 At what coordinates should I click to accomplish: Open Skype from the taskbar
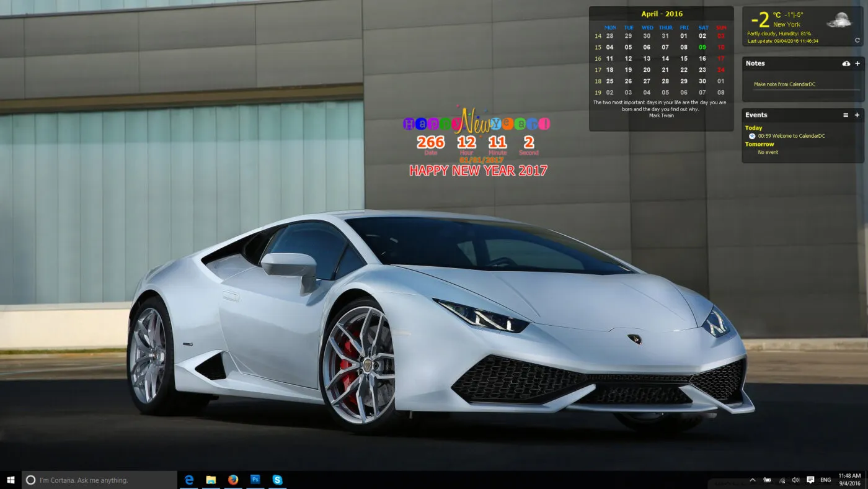tap(277, 480)
